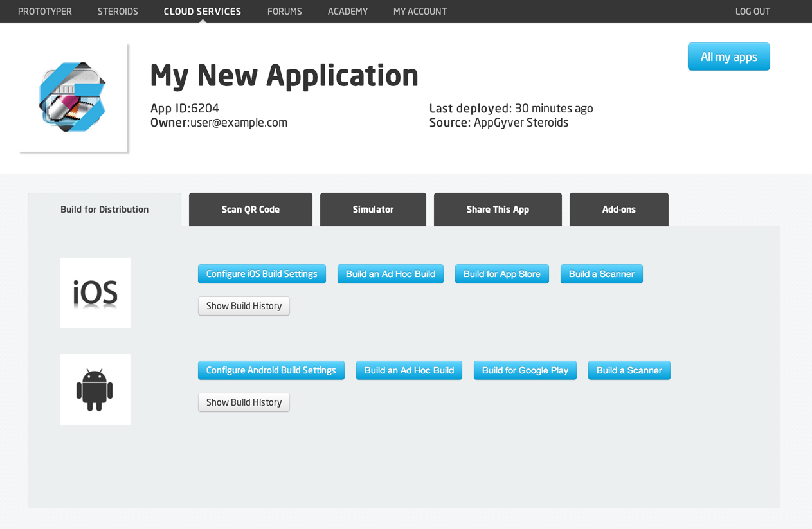Click the All my apps button
This screenshot has height=529, width=812.
point(728,57)
